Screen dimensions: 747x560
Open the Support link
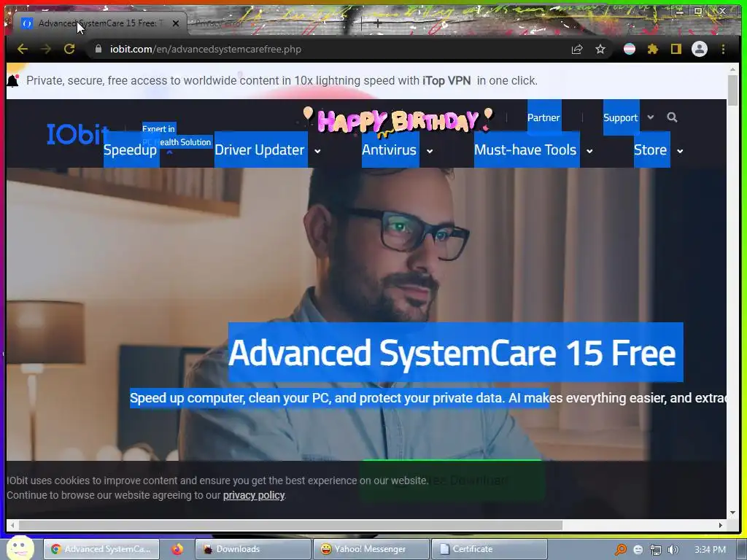coord(620,117)
